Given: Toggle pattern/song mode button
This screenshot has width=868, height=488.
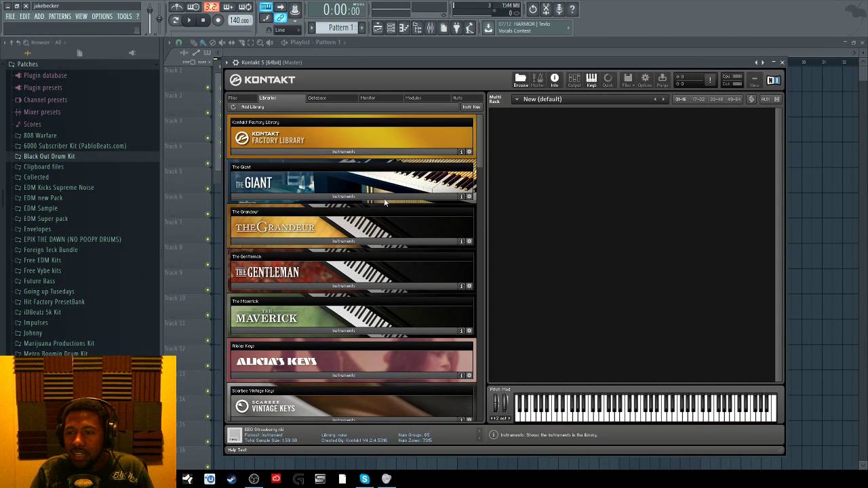Looking at the screenshot, I should [176, 20].
